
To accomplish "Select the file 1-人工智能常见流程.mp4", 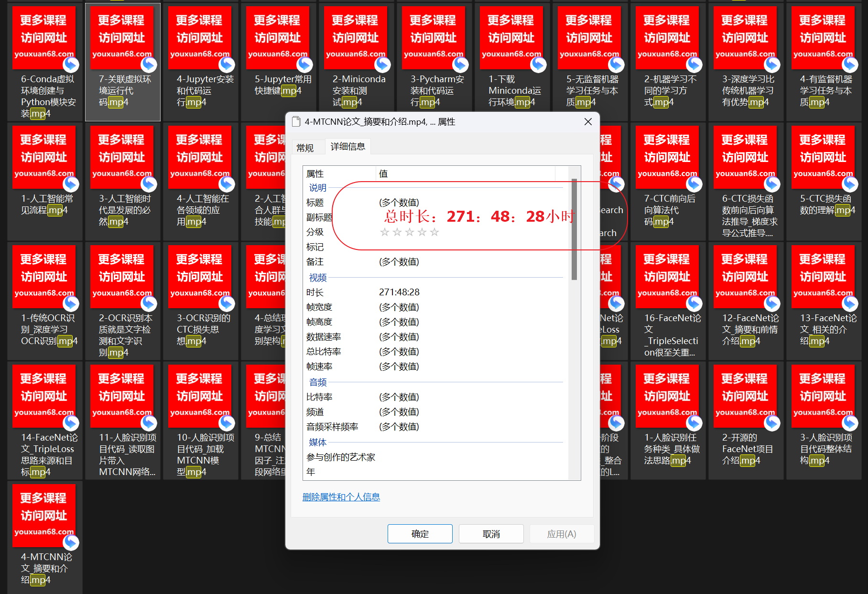I will click(x=44, y=182).
